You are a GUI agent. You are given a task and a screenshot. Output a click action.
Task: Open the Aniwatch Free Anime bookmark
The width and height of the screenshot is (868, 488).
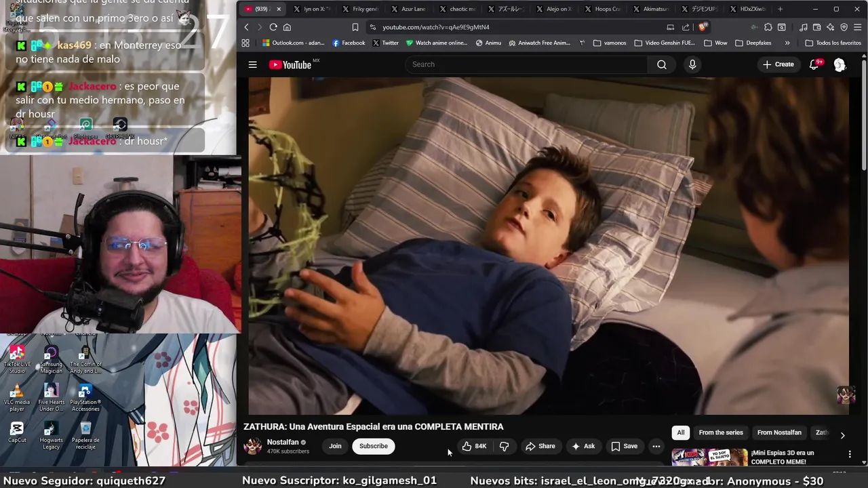[x=539, y=43]
